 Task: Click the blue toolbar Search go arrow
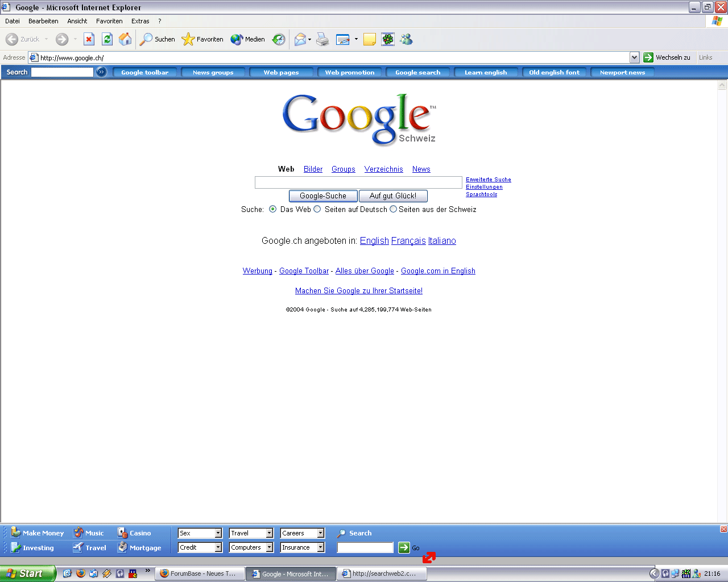pyautogui.click(x=101, y=72)
